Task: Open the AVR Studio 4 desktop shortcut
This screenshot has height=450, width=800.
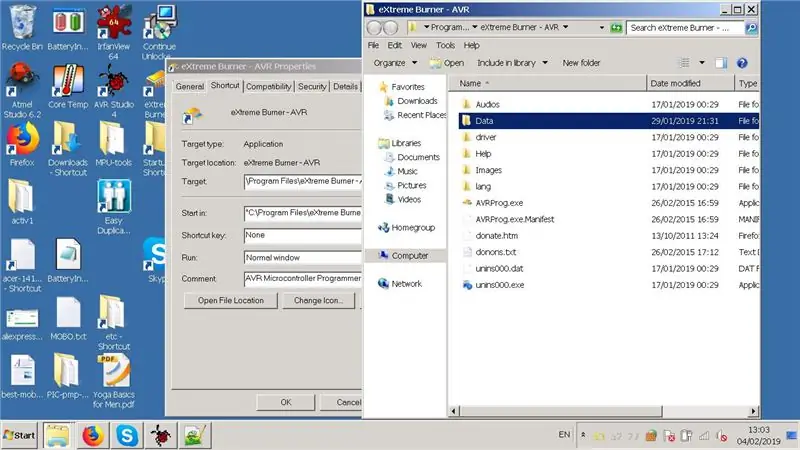Action: [x=114, y=90]
